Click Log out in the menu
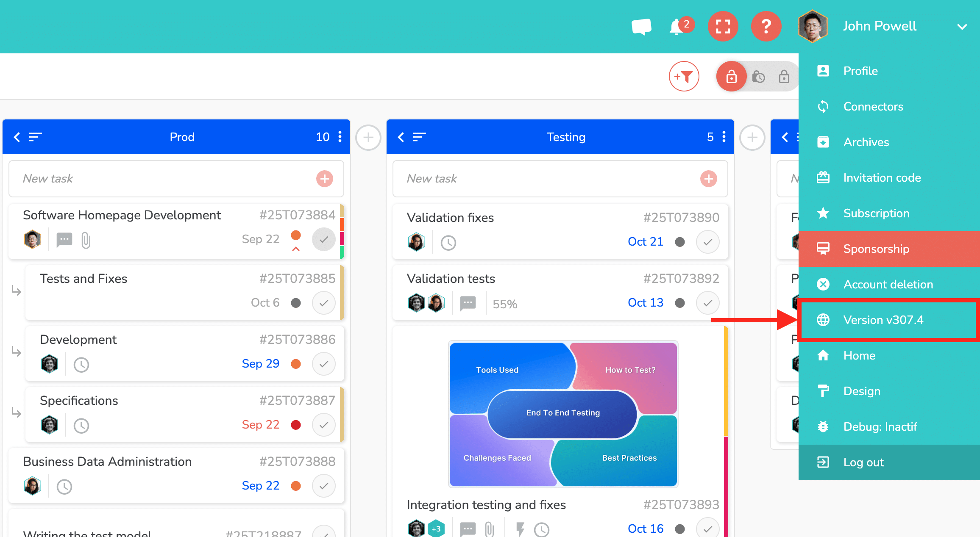The image size is (980, 537). click(x=863, y=462)
